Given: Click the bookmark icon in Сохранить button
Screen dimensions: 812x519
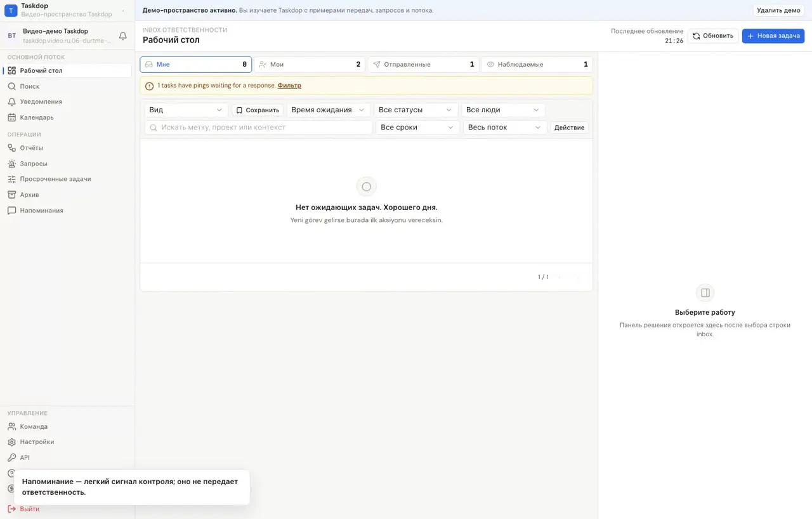Looking at the screenshot, I should click(239, 110).
